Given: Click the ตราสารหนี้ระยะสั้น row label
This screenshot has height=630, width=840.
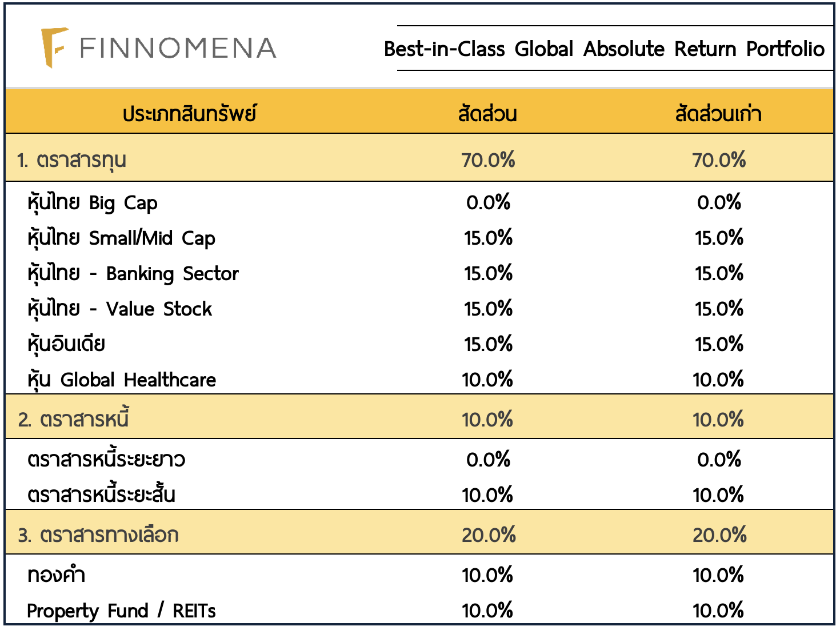Looking at the screenshot, I should [101, 495].
